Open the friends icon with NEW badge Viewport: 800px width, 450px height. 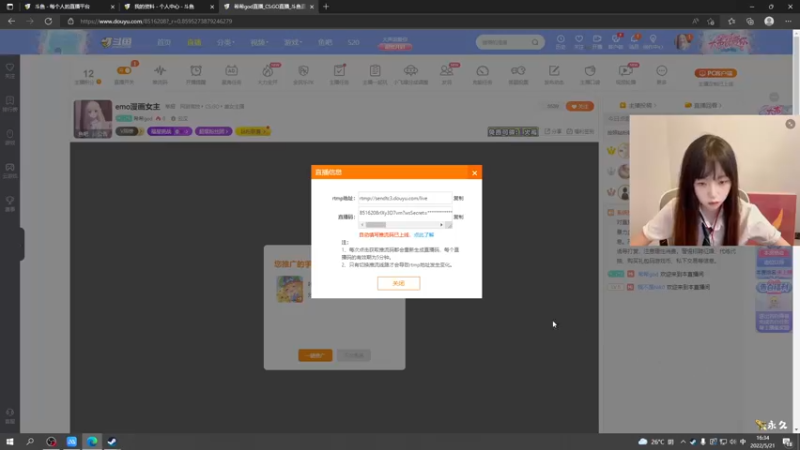[x=446, y=71]
